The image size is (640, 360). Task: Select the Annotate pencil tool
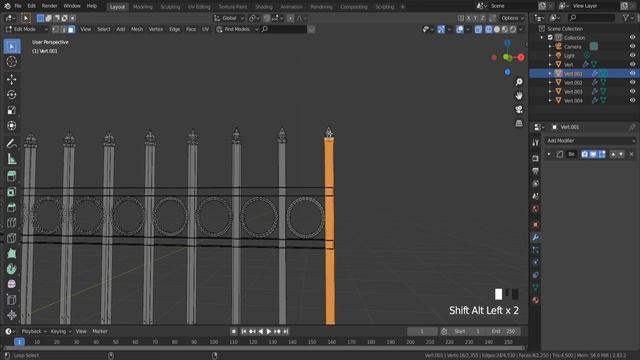pyautogui.click(x=12, y=143)
